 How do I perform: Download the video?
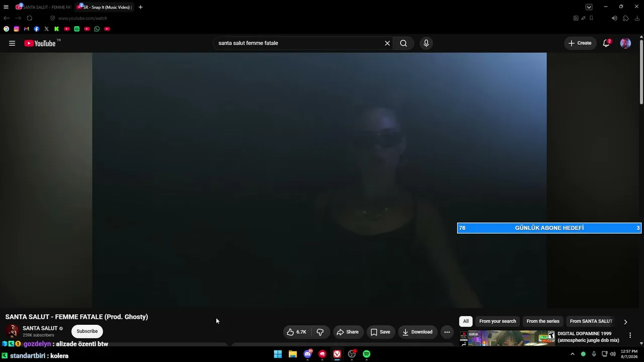[x=417, y=332]
